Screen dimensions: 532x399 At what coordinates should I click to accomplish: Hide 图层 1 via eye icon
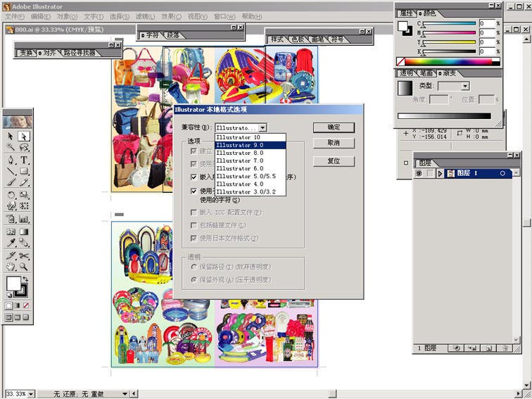click(419, 173)
